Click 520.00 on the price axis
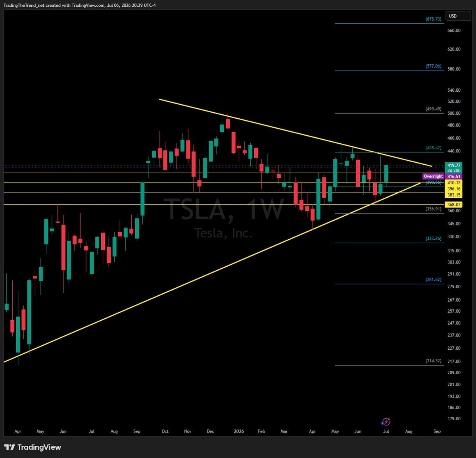This screenshot has height=458, width=476. [454, 102]
